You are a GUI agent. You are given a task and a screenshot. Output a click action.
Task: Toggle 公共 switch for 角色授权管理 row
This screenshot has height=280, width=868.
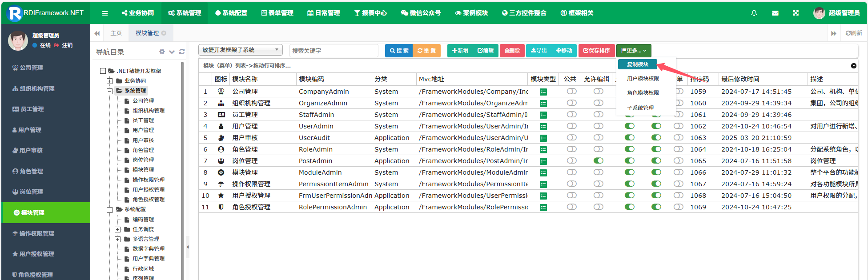[x=572, y=207]
